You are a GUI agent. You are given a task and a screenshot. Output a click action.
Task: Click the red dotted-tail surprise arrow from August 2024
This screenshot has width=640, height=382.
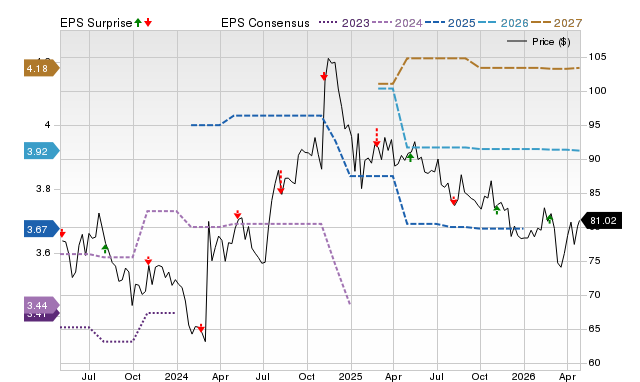(x=280, y=183)
